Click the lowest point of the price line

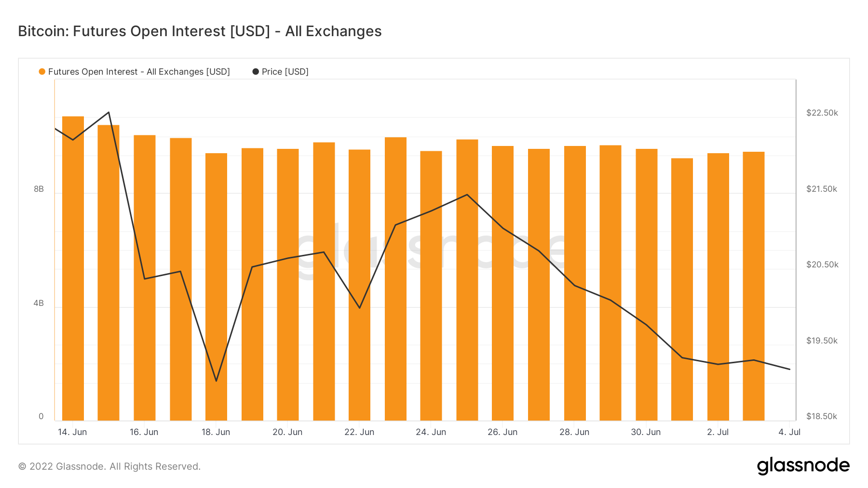[216, 381]
